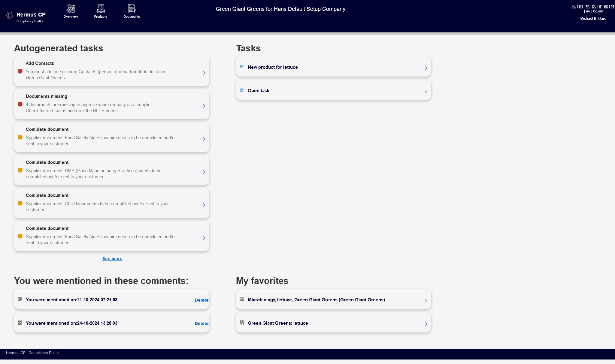The width and height of the screenshot is (615, 364).
Task: Delete the 24-10-2024 mention
Action: click(x=201, y=323)
